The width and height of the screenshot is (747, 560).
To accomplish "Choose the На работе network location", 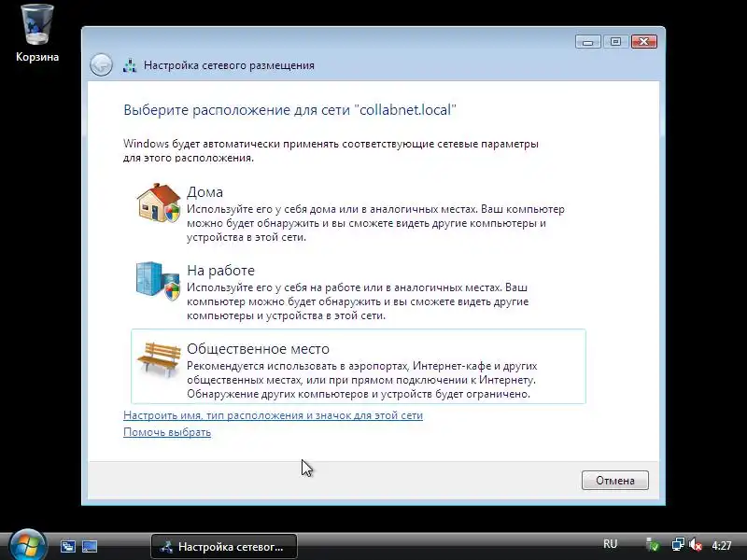I will (359, 292).
